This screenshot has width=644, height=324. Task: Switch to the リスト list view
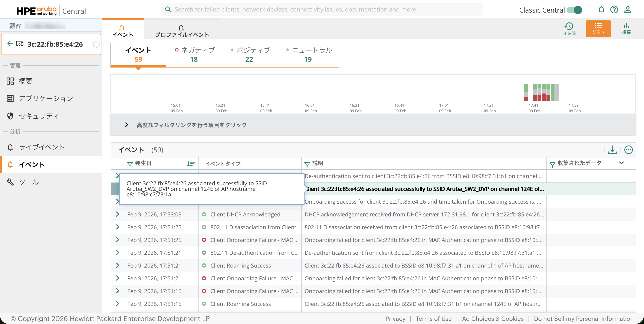pos(598,29)
